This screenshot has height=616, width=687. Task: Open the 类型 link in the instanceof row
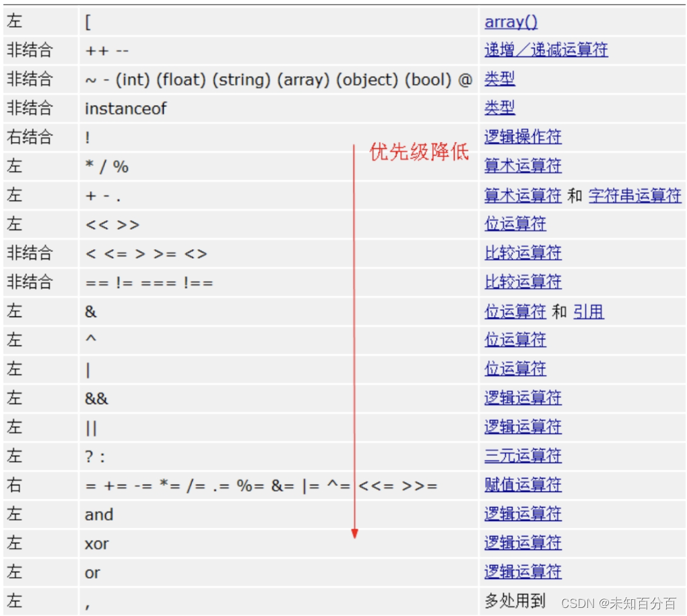click(500, 108)
